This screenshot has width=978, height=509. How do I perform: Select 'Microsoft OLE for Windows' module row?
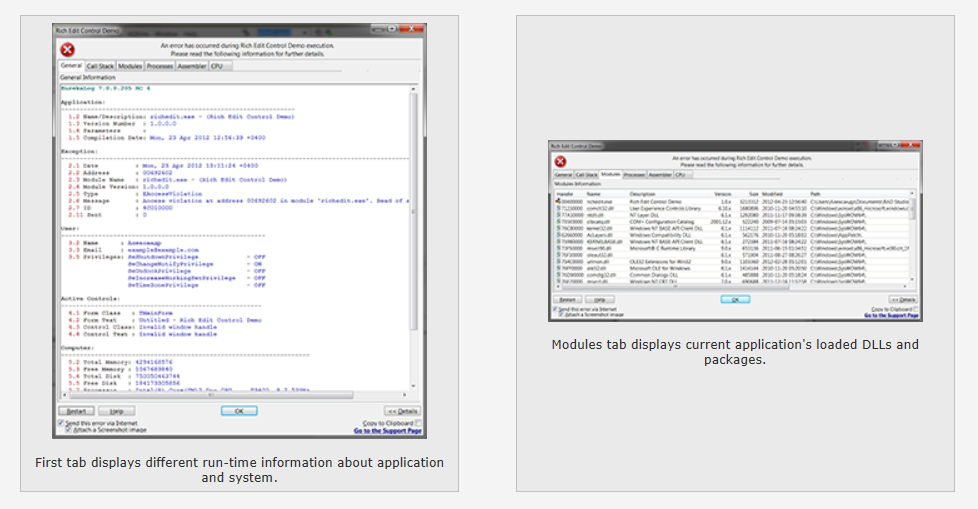(x=732, y=268)
